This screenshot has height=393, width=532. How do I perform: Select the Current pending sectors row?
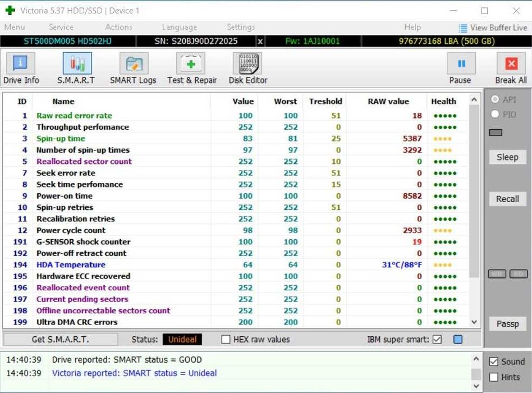click(236, 299)
